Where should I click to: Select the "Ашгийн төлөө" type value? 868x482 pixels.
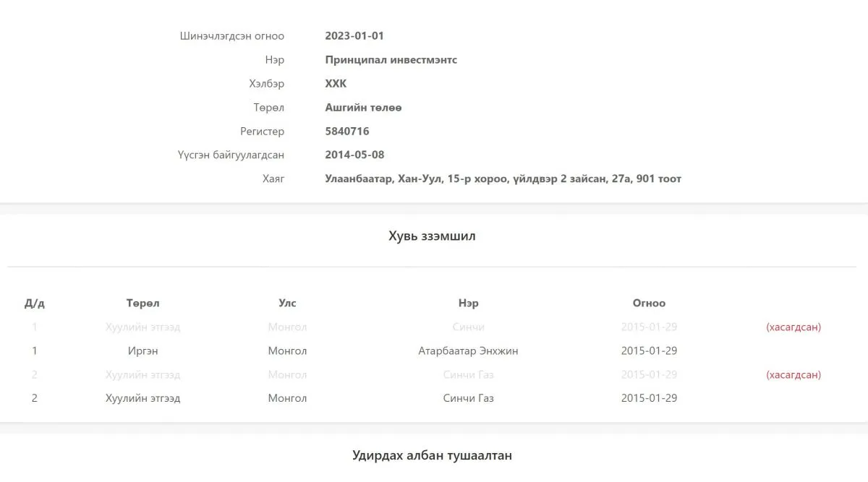[364, 108]
